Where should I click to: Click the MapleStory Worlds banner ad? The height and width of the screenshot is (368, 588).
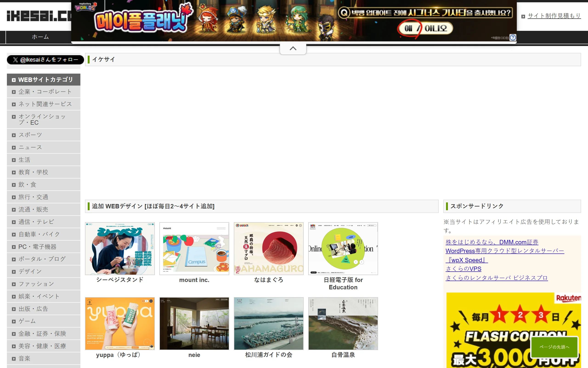(294, 21)
